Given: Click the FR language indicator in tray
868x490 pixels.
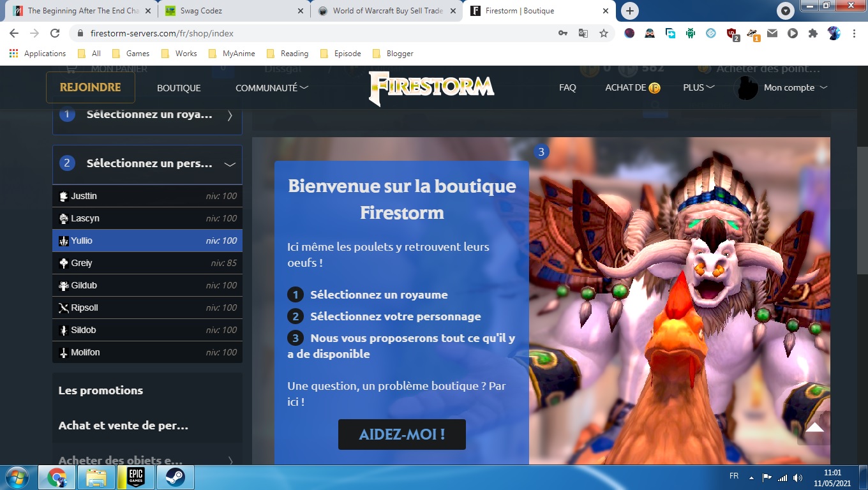Looking at the screenshot, I should coord(734,477).
